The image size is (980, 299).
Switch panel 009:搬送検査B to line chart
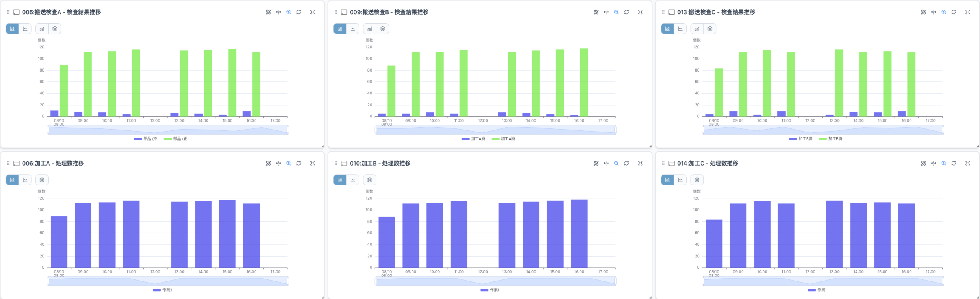(353, 29)
